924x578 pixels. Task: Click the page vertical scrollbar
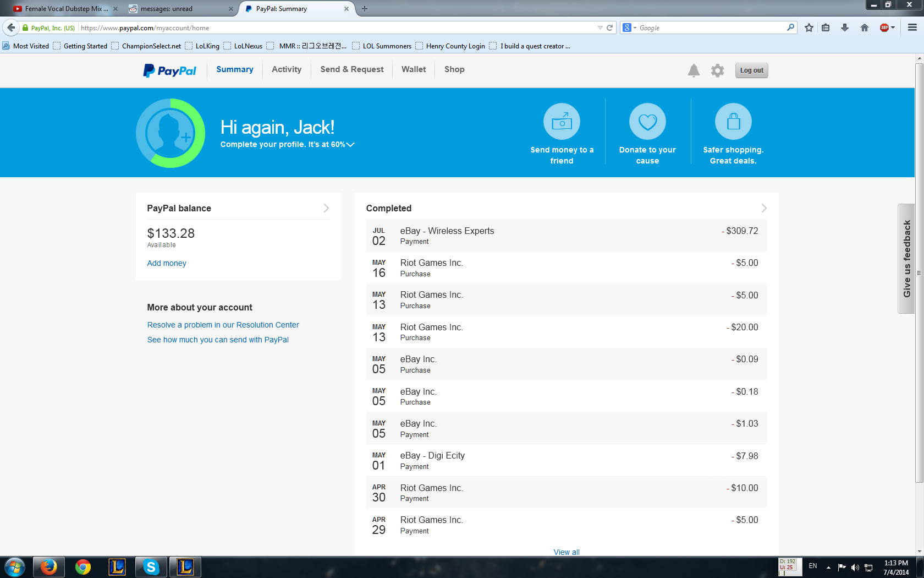tap(919, 272)
